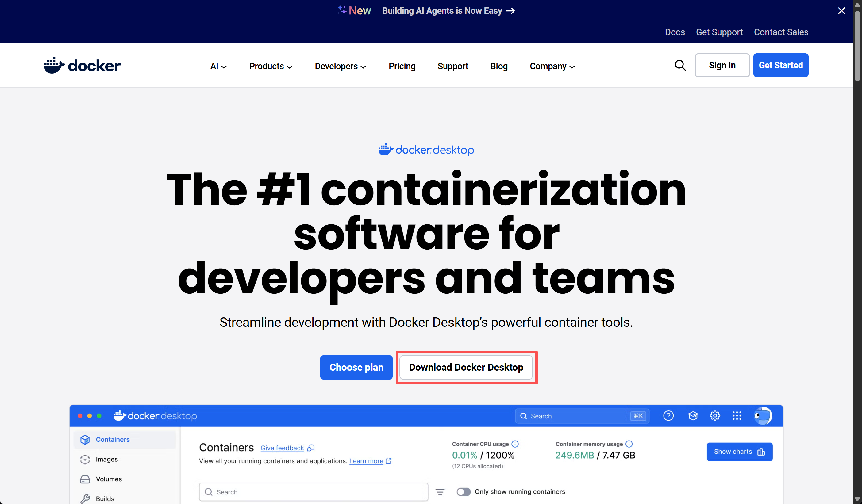Click the external link icon after Learn more
The image size is (862, 504).
coord(389,461)
